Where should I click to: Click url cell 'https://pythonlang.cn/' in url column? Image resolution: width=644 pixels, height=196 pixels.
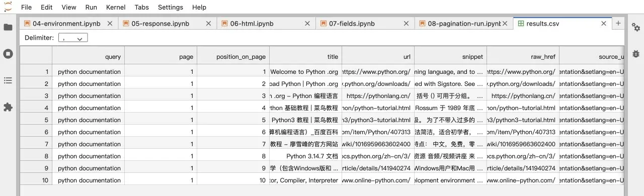point(378,96)
